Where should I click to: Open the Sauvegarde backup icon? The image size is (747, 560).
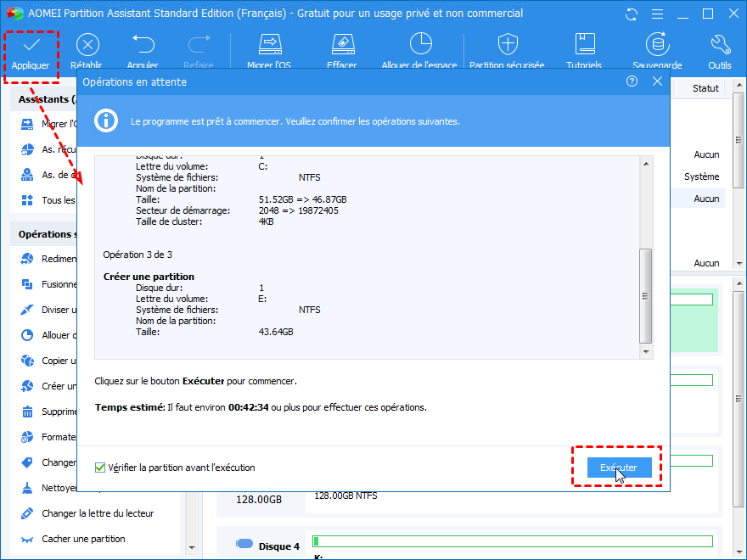pos(657,44)
